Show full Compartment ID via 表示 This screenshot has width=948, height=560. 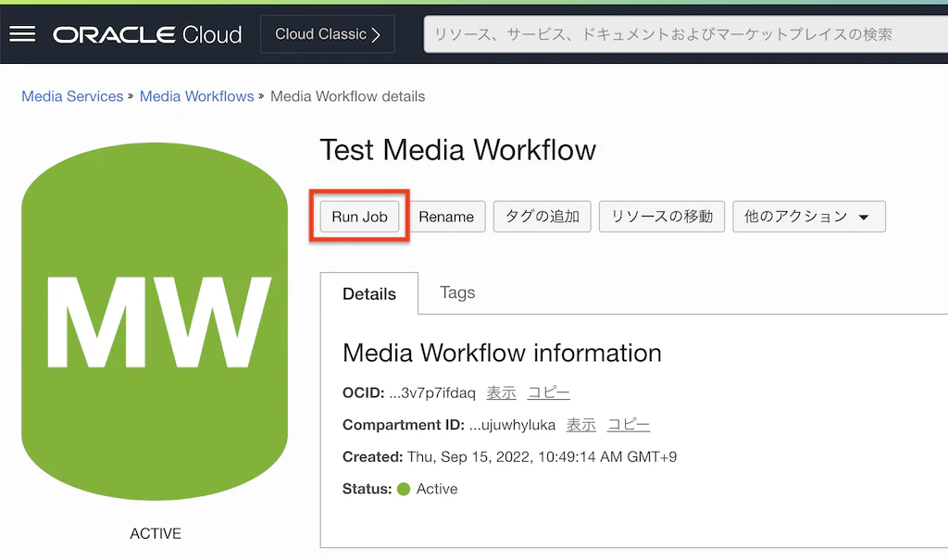click(581, 425)
